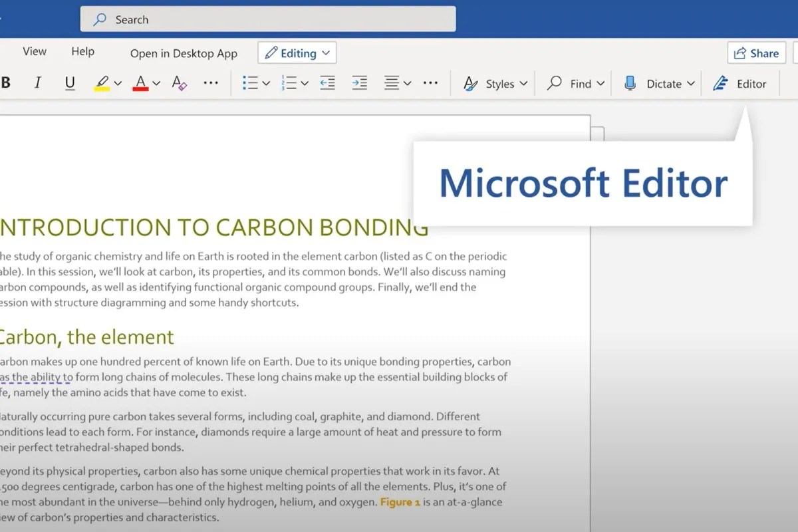
Task: Open the Editing mode dropdown
Action: (297, 53)
